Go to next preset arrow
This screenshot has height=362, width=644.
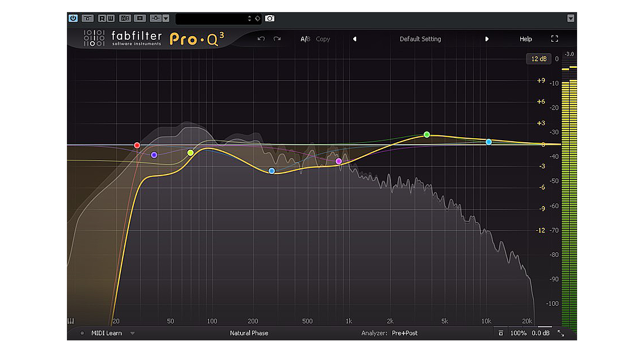coord(487,39)
